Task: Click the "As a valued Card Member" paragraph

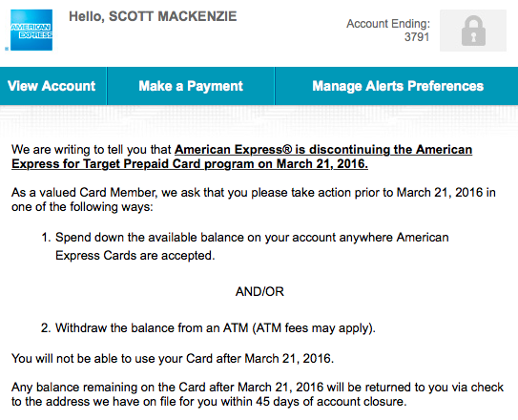Action: (254, 199)
